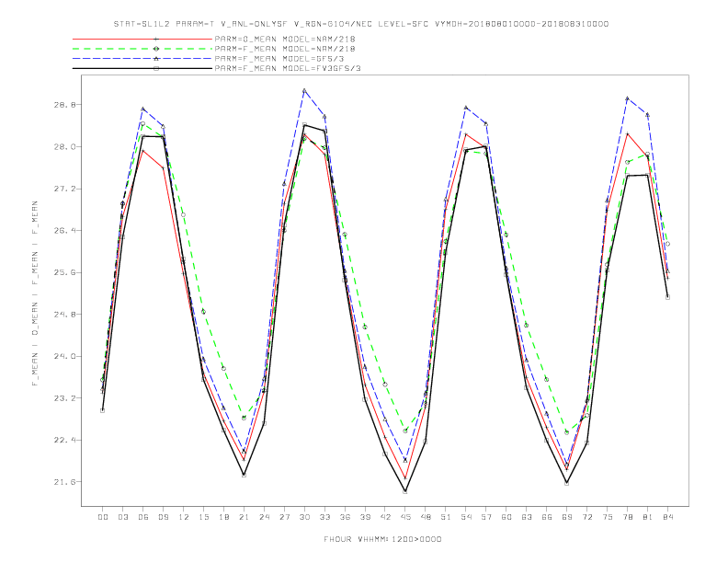Click x-axis forecast hour 66
The width and height of the screenshot is (728, 563).
pos(547,517)
